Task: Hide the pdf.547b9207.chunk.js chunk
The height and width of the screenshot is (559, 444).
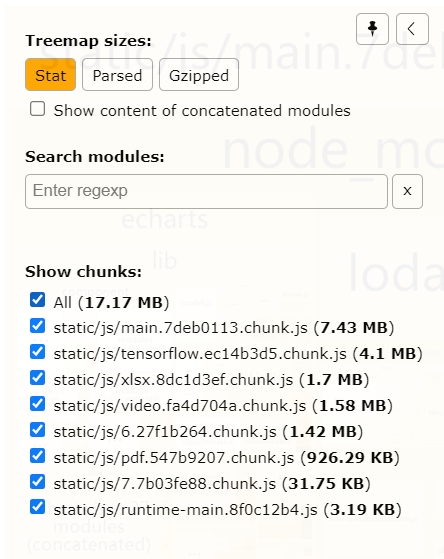Action: tap(37, 456)
